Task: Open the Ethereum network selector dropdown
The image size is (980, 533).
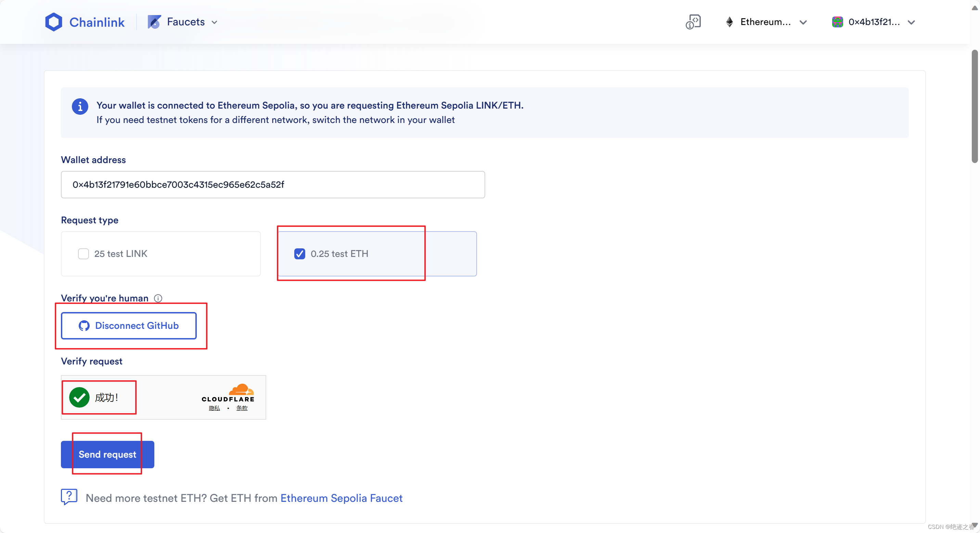Action: tap(803, 23)
